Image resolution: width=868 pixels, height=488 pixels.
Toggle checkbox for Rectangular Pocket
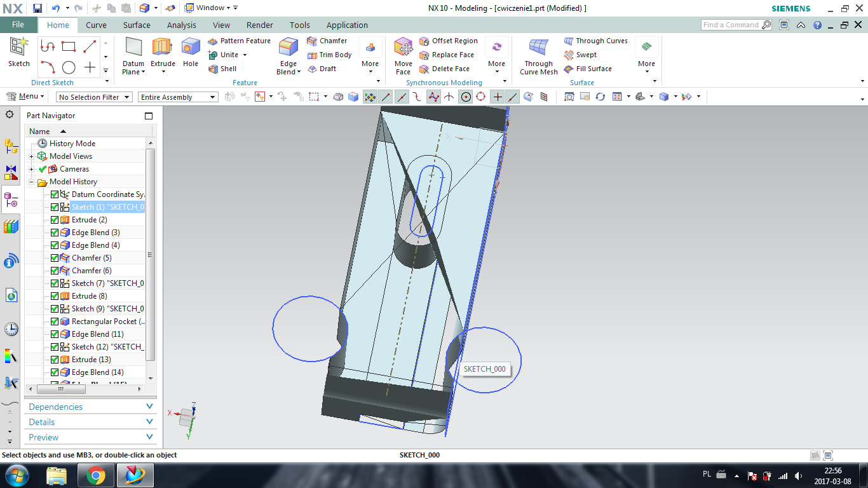(55, 322)
